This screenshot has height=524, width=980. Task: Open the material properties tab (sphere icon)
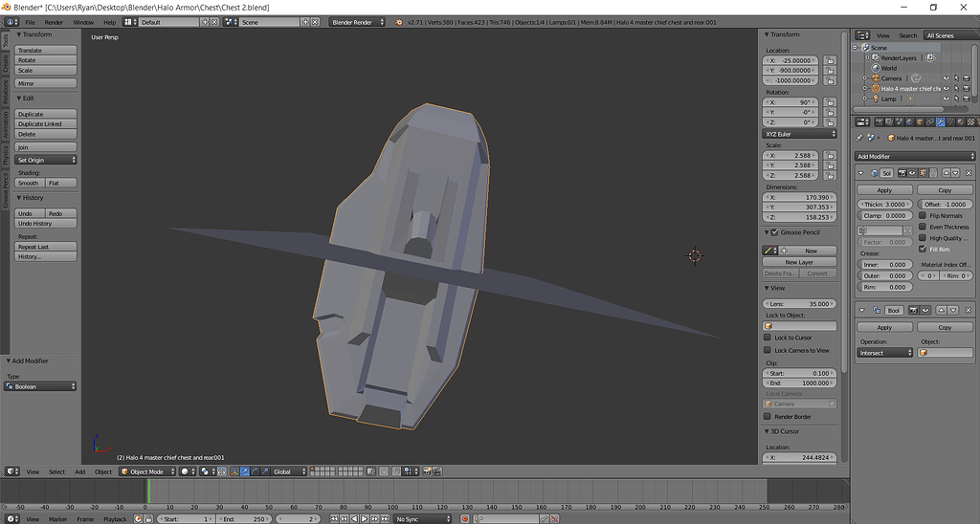[961, 121]
